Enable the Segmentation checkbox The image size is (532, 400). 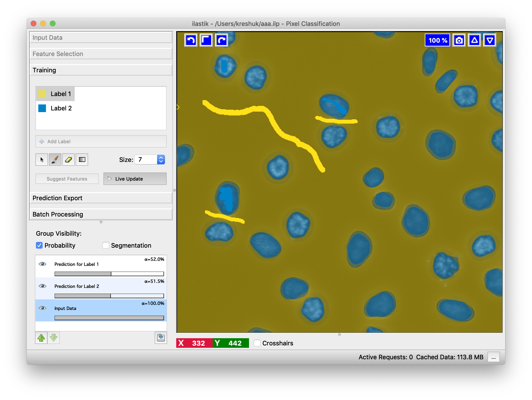tap(106, 246)
